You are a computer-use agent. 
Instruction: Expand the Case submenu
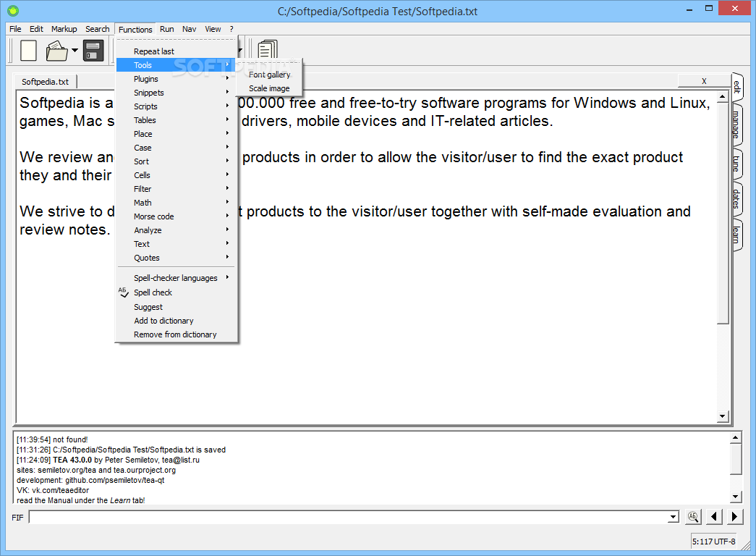pos(177,148)
